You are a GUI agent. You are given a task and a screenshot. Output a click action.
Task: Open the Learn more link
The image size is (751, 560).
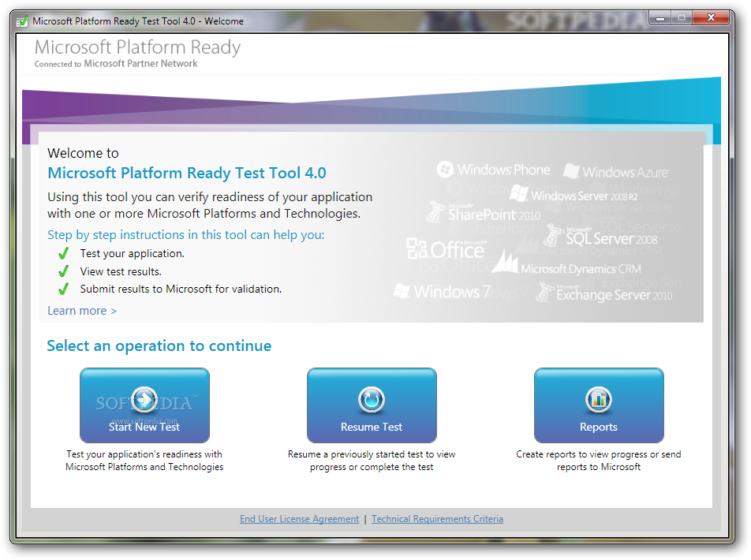coord(82,311)
